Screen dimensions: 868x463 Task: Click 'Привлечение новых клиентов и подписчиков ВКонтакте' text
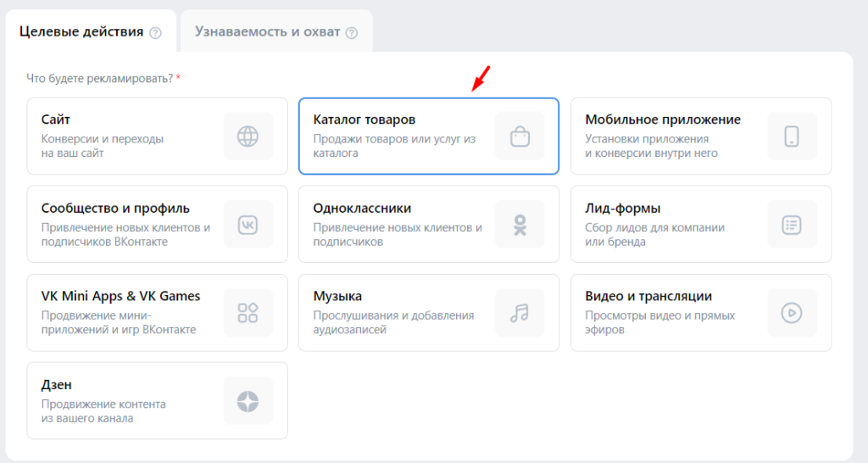coord(125,234)
